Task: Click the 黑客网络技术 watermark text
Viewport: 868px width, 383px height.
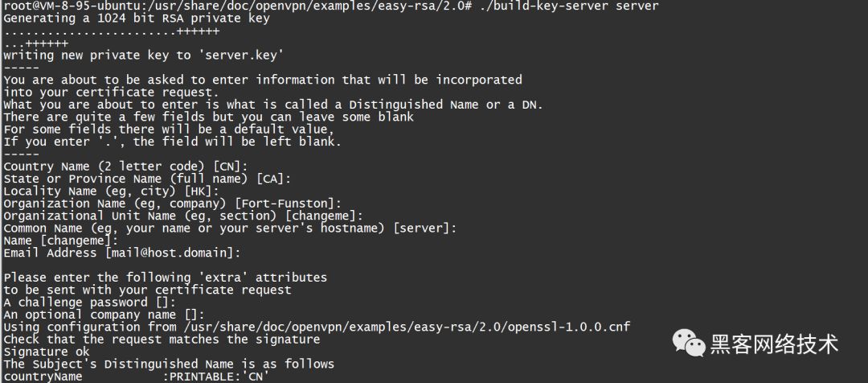Action: click(774, 344)
